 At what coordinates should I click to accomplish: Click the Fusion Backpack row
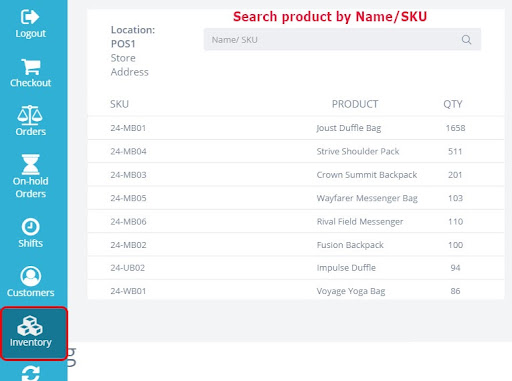296,245
